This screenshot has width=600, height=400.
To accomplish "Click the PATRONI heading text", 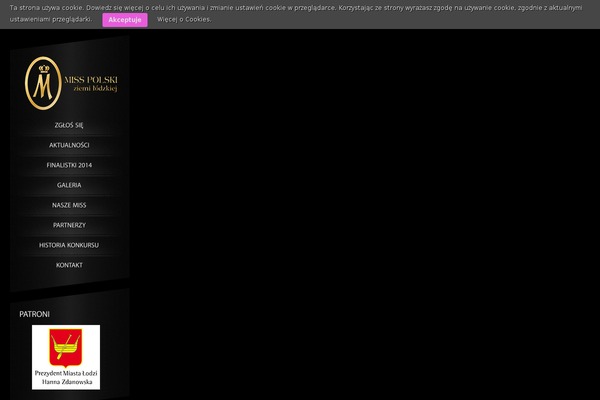I will 34,314.
